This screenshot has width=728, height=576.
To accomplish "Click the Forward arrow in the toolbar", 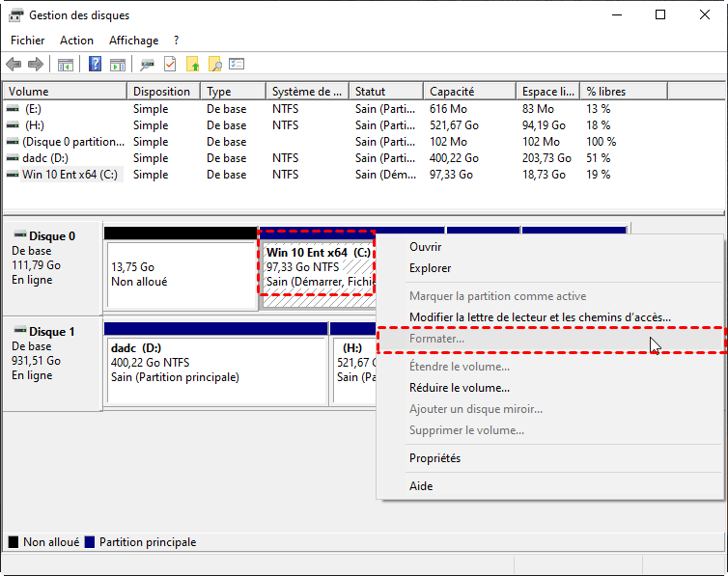I will 36,65.
